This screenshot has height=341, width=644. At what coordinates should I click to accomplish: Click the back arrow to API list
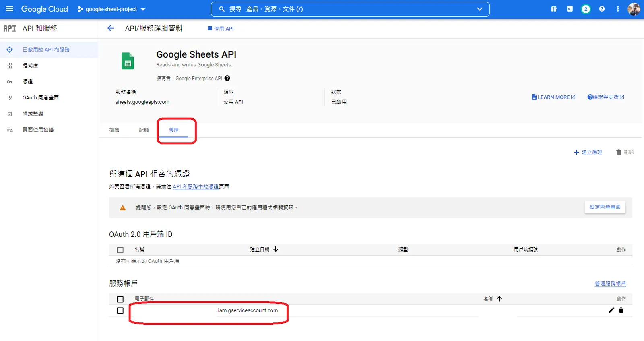click(111, 28)
